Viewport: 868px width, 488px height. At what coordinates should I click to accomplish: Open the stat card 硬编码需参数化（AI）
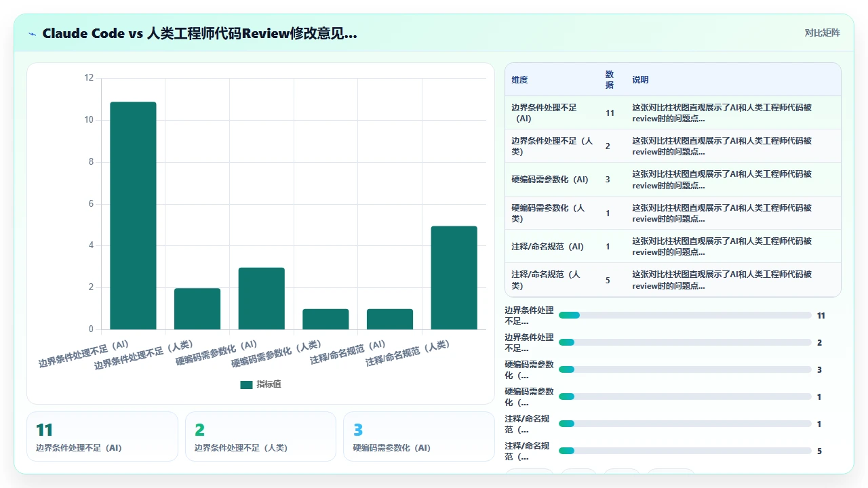pos(419,436)
